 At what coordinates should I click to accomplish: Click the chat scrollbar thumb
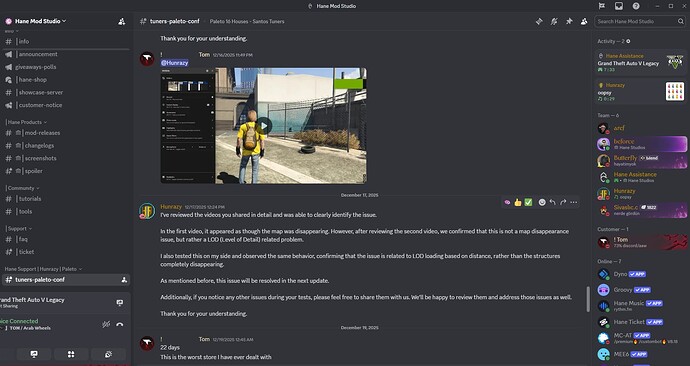(587, 299)
